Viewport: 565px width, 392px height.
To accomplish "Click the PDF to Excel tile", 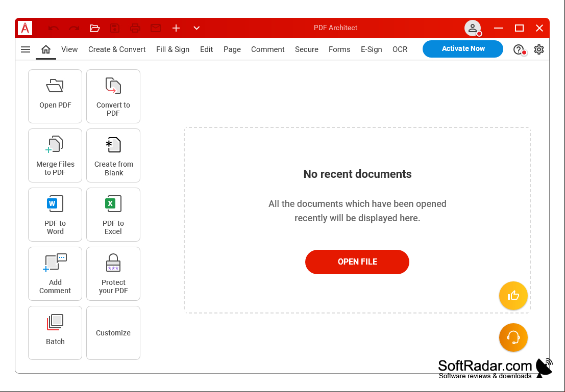I will click(113, 215).
